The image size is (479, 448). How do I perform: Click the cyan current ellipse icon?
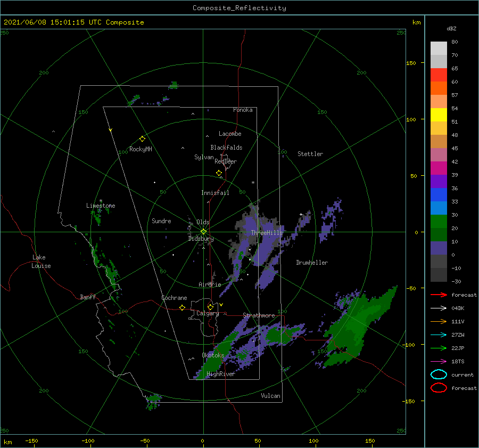[x=439, y=374]
